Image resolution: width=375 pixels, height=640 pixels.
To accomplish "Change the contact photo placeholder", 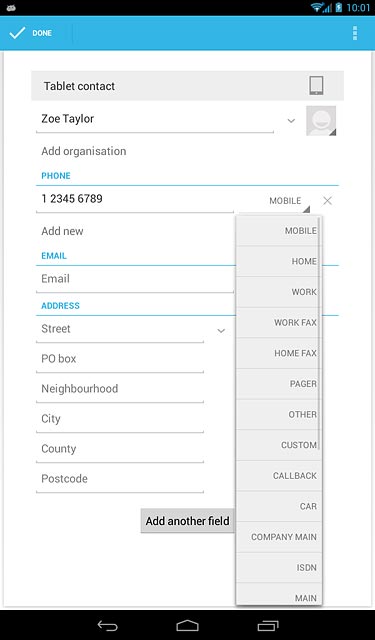I will pos(321,121).
